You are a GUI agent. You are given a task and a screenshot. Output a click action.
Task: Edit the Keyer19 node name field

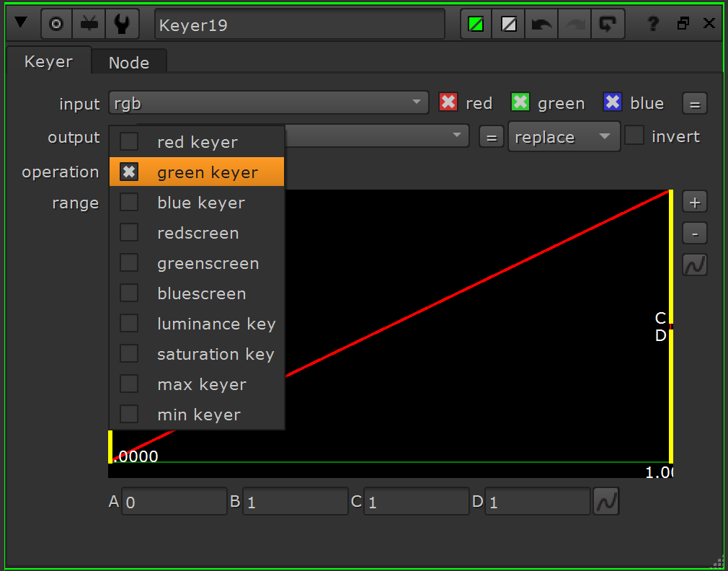coord(299,24)
